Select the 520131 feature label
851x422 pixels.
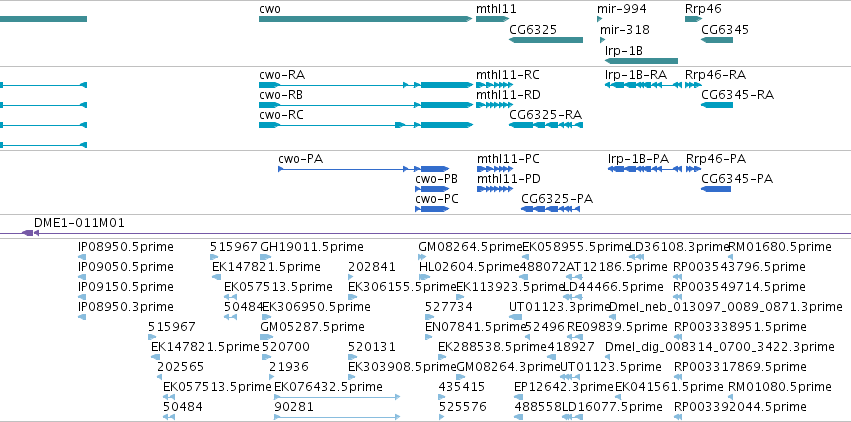372,347
